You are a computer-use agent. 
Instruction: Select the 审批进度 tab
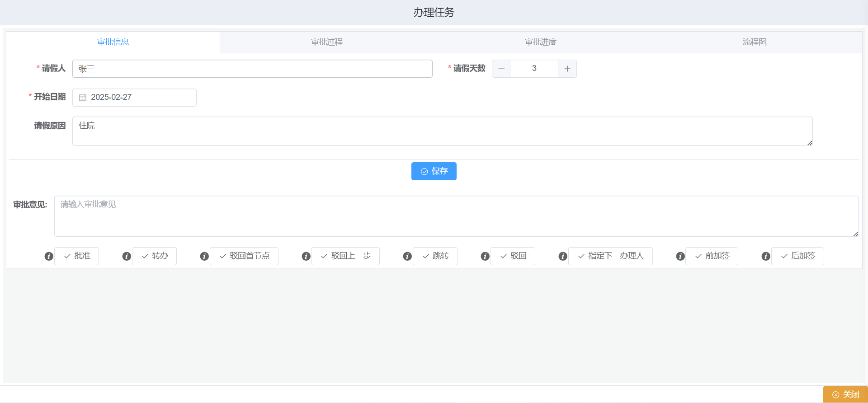[541, 42]
